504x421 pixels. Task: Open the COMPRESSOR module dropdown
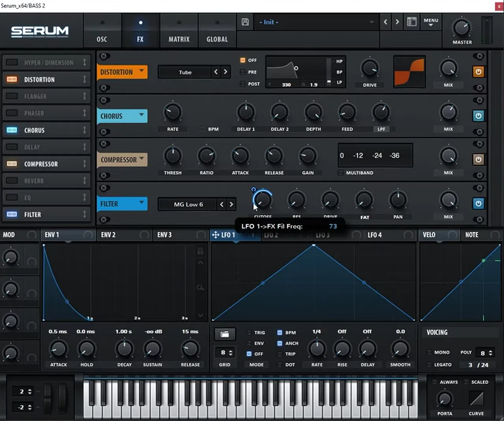coord(122,160)
